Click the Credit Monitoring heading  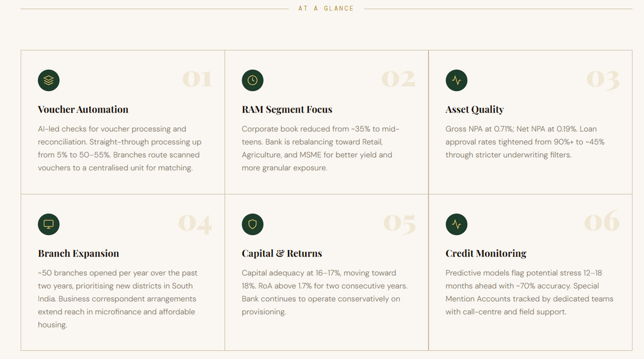pos(486,253)
